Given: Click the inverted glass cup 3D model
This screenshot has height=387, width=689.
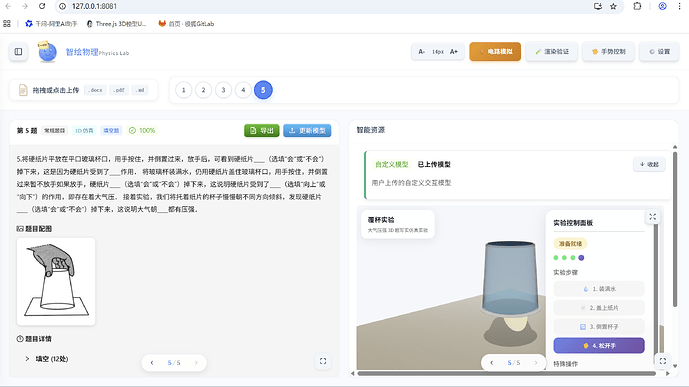Looking at the screenshot, I should pos(510,278).
